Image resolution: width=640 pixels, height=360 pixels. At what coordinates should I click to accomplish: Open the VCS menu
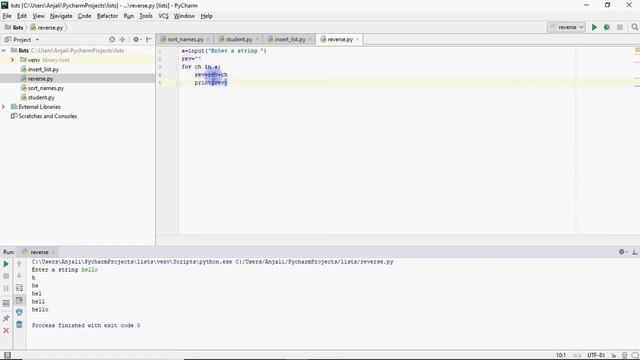[x=163, y=16]
